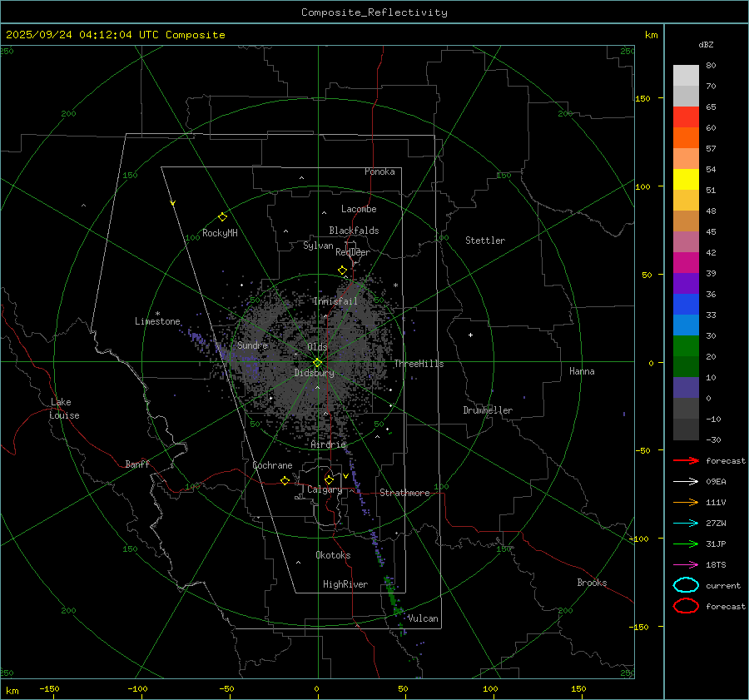
Task: Select the yellow diamond below the RedDeer label
Action: click(x=342, y=271)
